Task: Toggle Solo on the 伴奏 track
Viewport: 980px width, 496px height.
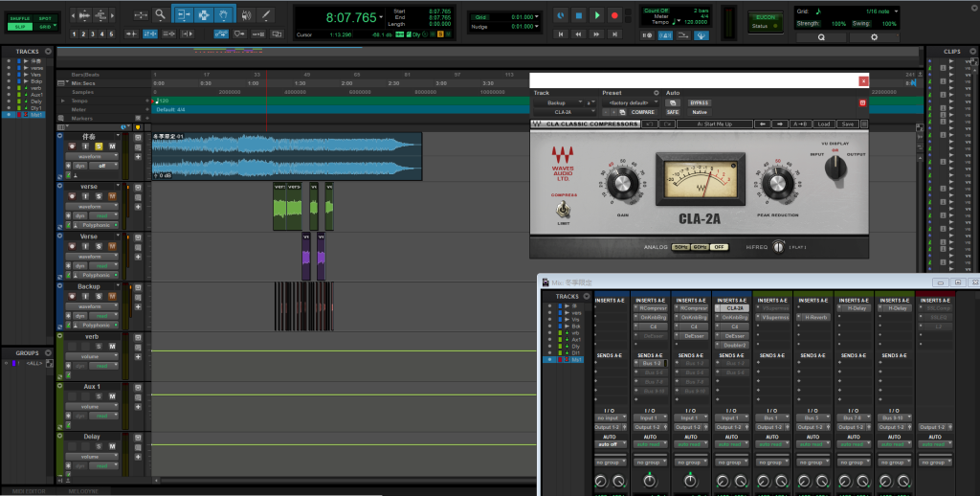Action: tap(99, 147)
